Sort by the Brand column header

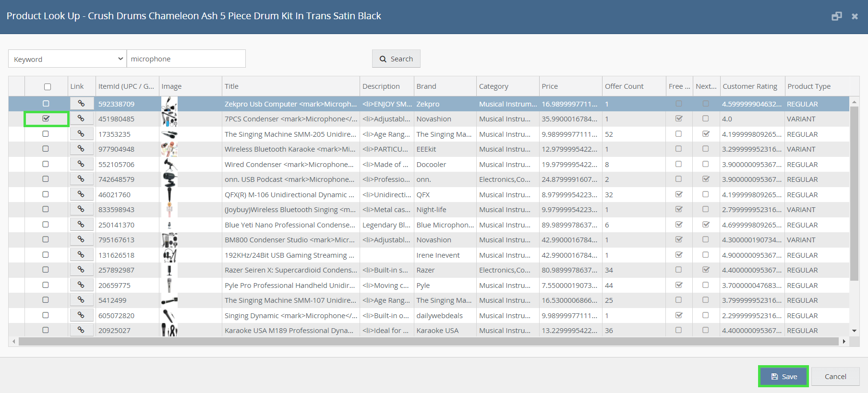tap(426, 86)
